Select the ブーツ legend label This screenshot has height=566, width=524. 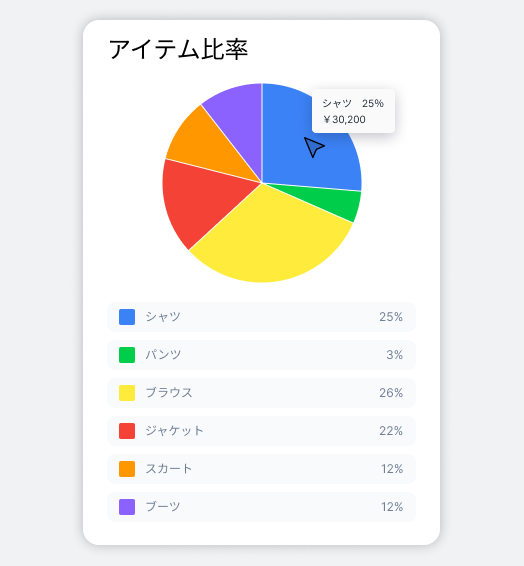tap(163, 506)
